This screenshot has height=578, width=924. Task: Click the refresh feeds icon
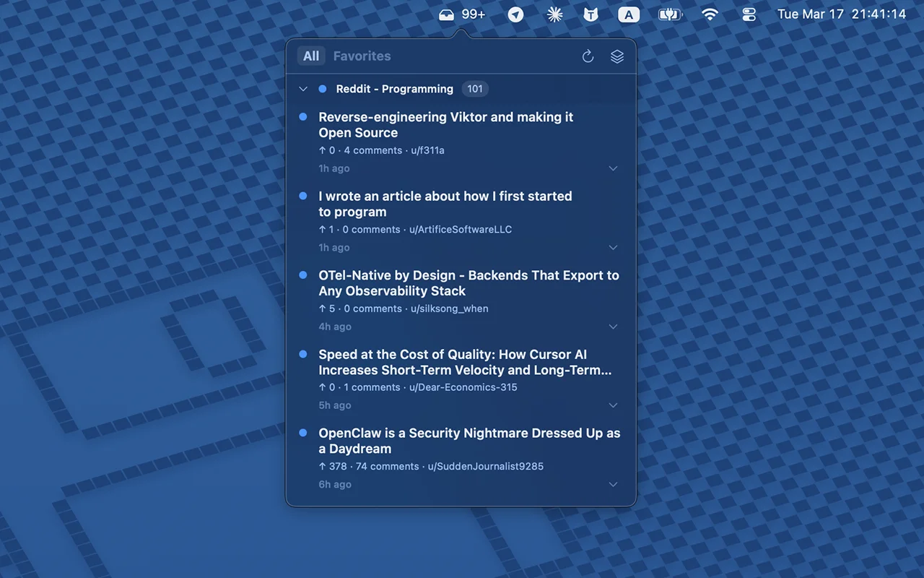click(588, 56)
